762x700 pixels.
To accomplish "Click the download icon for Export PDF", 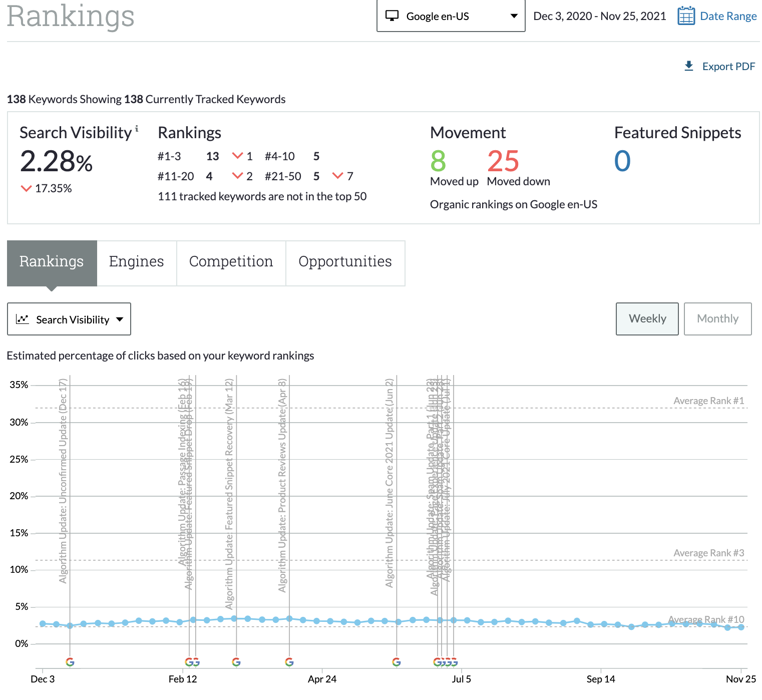I will [689, 66].
